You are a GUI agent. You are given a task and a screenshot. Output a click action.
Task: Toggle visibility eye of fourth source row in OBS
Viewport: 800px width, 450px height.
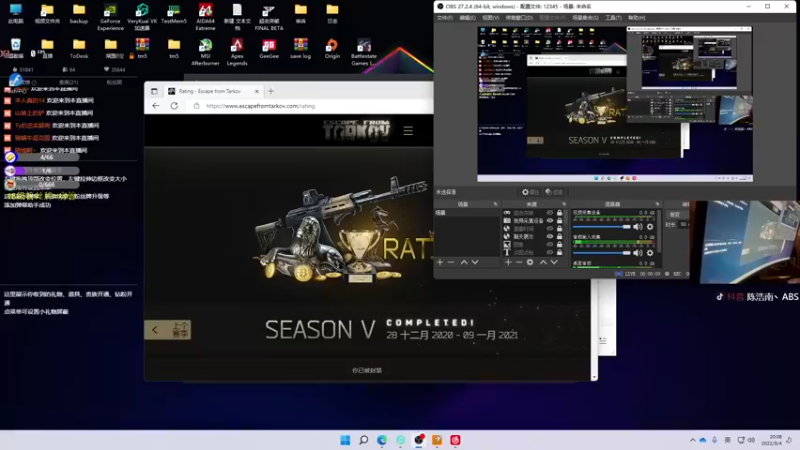point(550,236)
